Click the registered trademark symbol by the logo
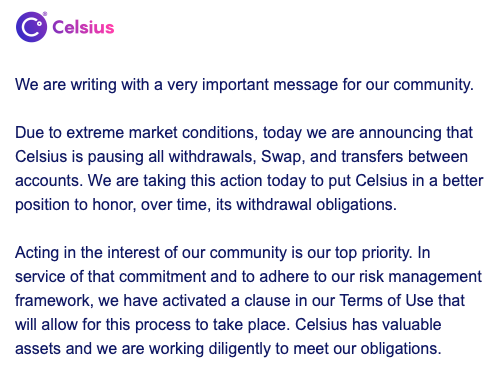Viewport: 498px width, 369px height. [x=45, y=14]
